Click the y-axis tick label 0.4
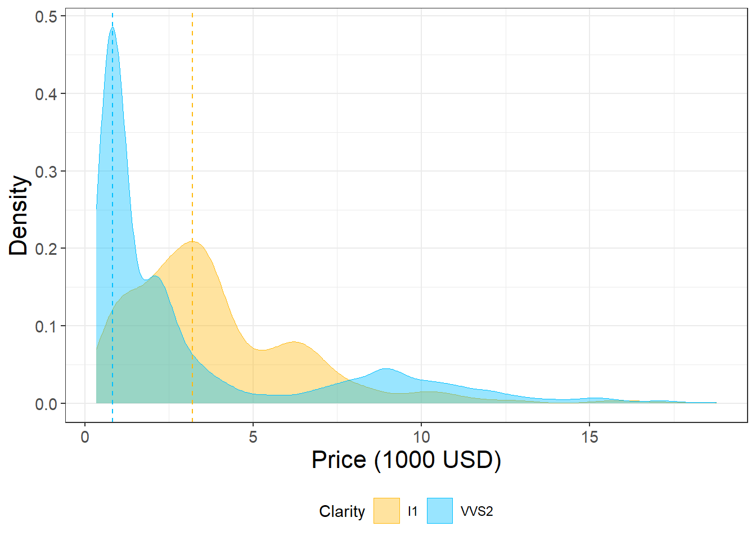The height and width of the screenshot is (540, 756). tap(46, 94)
